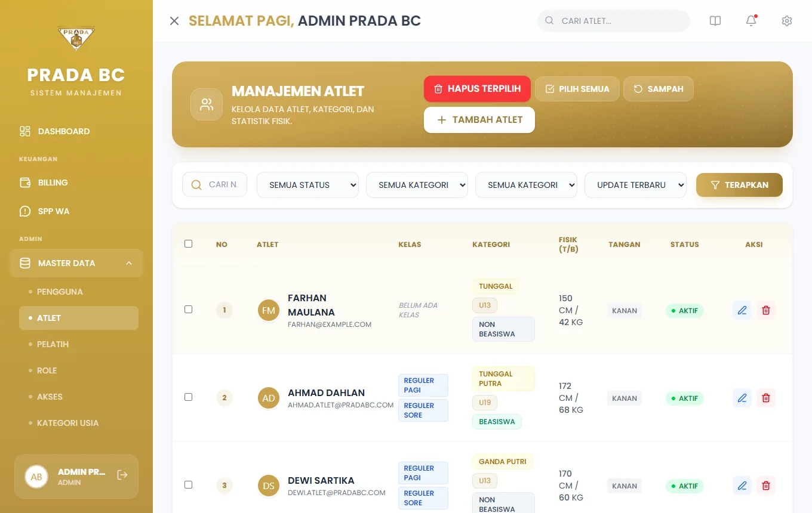Click DEWI.ATLET@PRADABC.COM email text
The image size is (812, 513).
click(x=337, y=493)
